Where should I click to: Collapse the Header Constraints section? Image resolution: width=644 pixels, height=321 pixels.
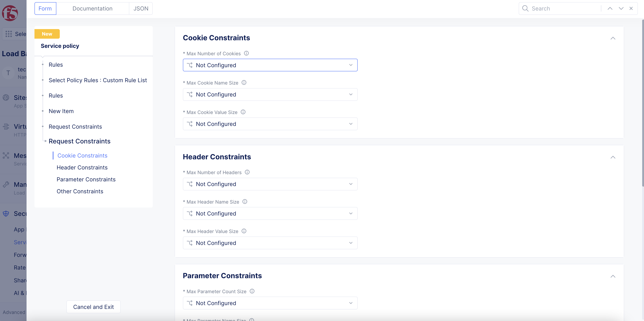click(613, 157)
